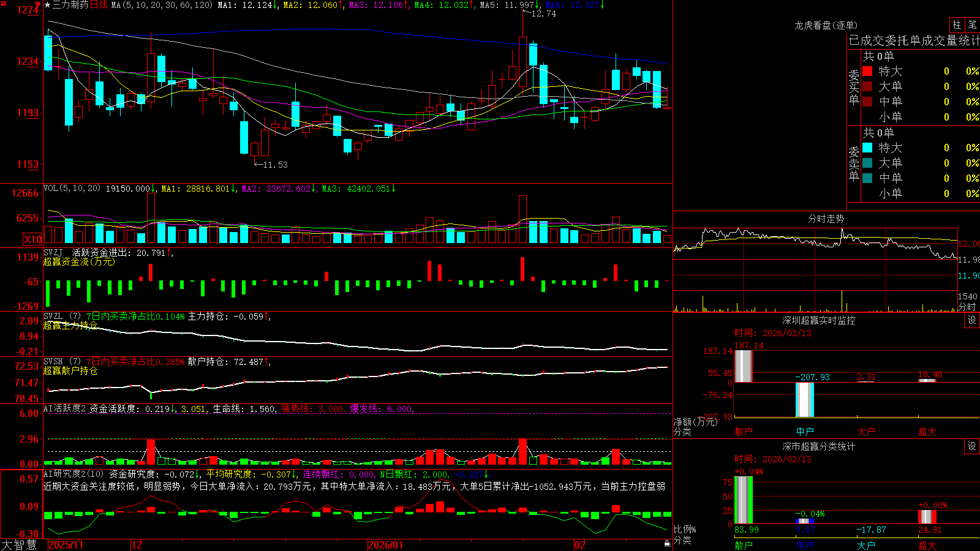Viewport: 980px width, 551px height.
Task: Click the star icon before 三力制药
Action: pos(48,5)
